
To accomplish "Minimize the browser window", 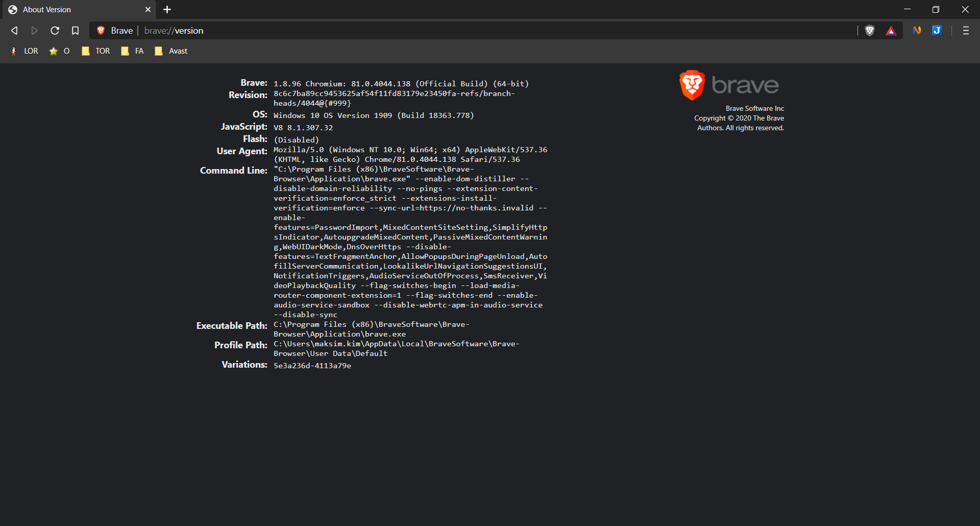I will click(x=907, y=9).
